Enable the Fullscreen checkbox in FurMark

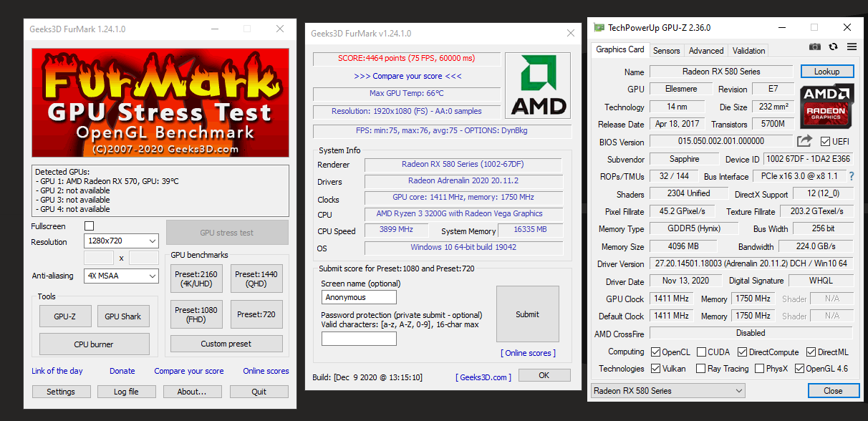(90, 226)
